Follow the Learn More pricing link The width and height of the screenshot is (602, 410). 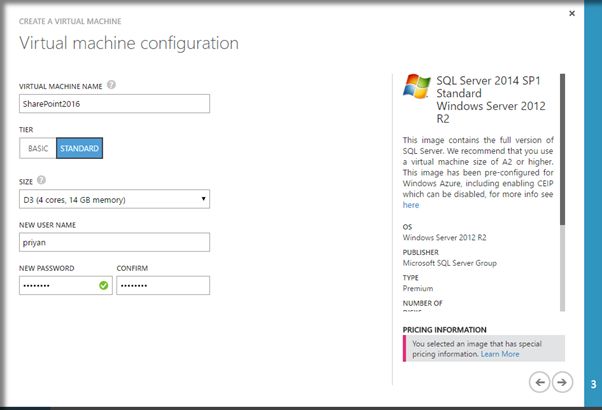[500, 354]
